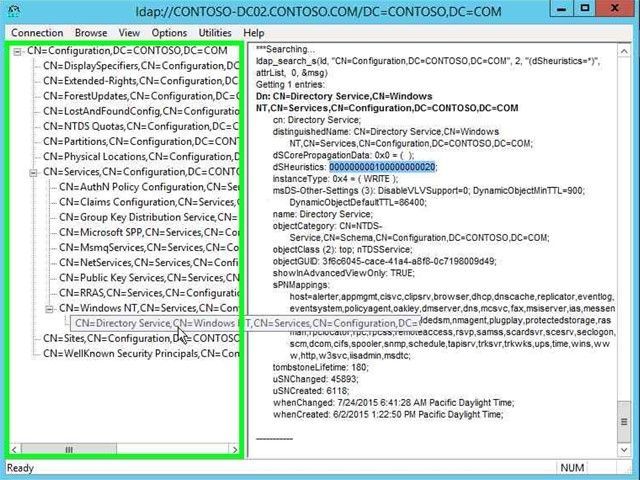Select CN=NetServices tree item
This screenshot has width=640, height=480.
point(149,262)
